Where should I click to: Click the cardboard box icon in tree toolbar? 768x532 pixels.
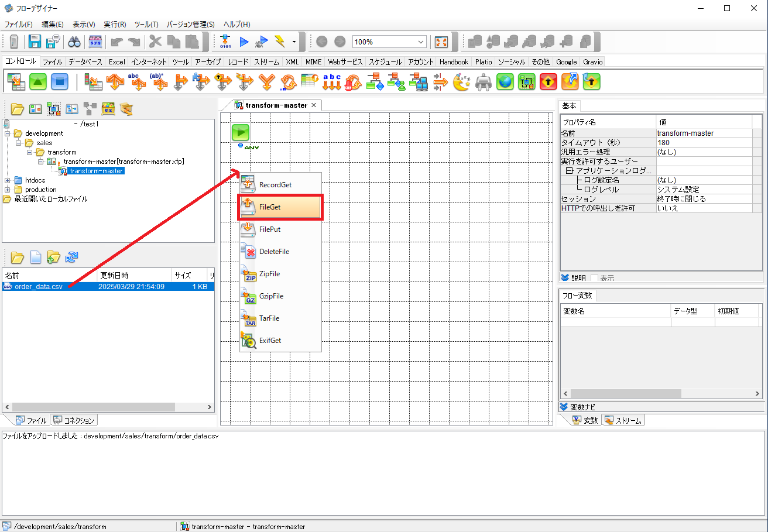click(126, 108)
